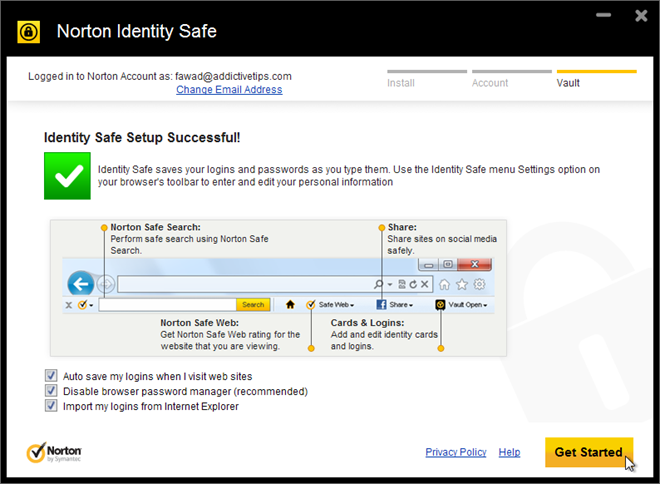Click the blue back arrow in illustration
The width and height of the screenshot is (660, 484).
pos(80,284)
